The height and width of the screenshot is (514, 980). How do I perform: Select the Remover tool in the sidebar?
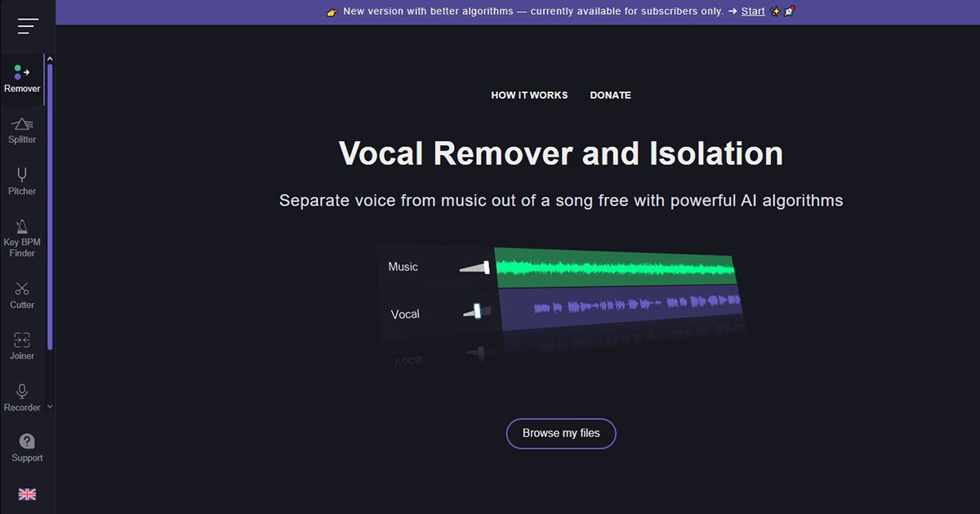click(x=22, y=79)
